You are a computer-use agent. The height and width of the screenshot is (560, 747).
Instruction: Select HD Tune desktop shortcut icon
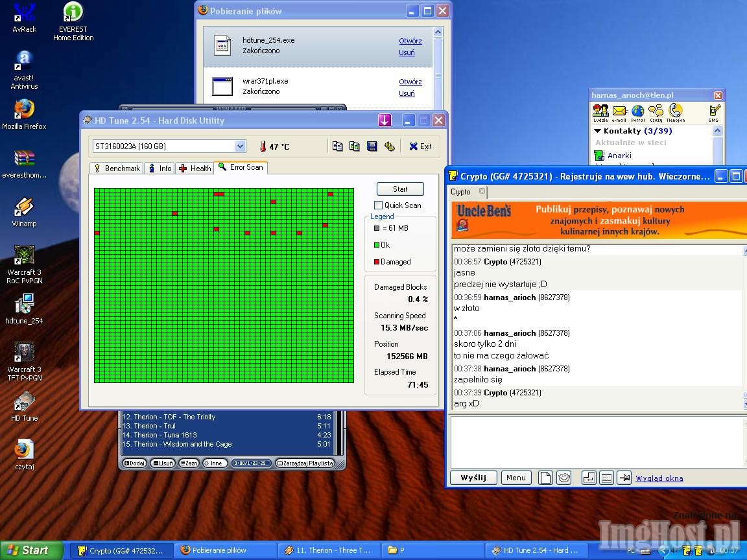click(24, 406)
